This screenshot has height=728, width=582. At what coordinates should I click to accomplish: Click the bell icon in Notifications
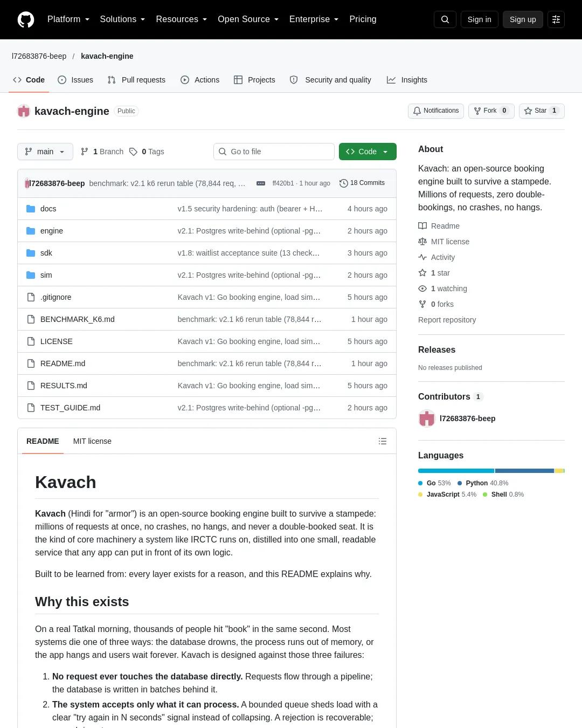417,111
